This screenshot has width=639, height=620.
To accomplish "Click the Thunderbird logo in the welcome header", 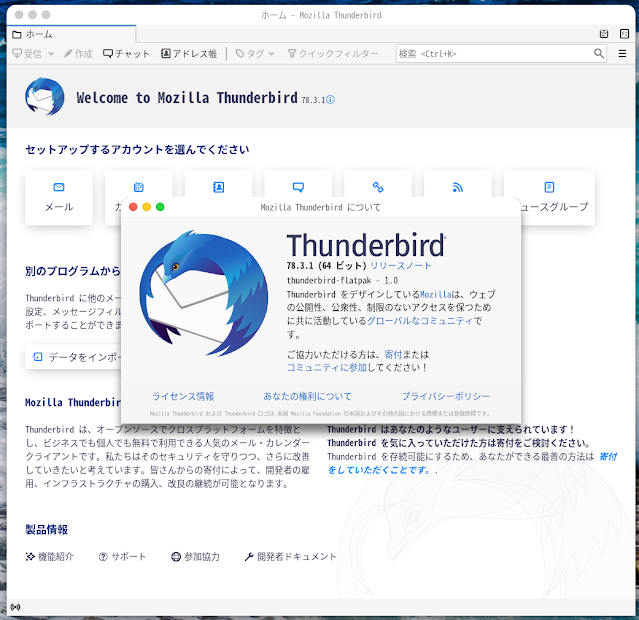I will (45, 97).
